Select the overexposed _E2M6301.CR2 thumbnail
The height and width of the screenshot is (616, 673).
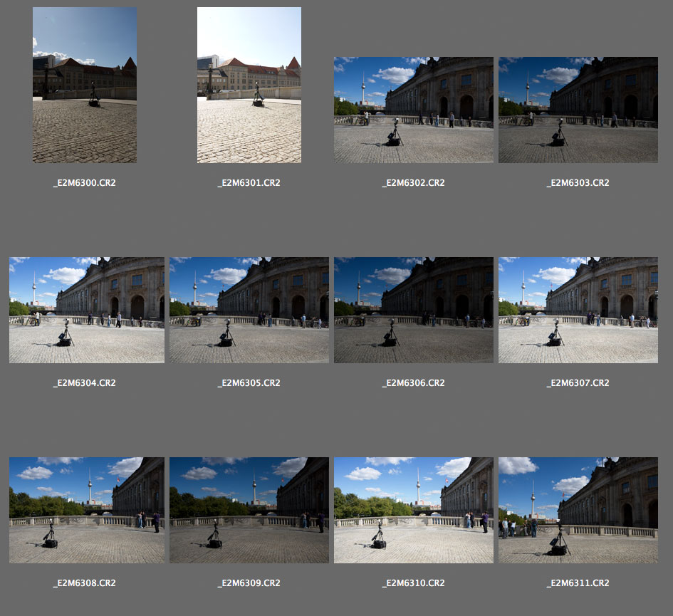click(249, 85)
